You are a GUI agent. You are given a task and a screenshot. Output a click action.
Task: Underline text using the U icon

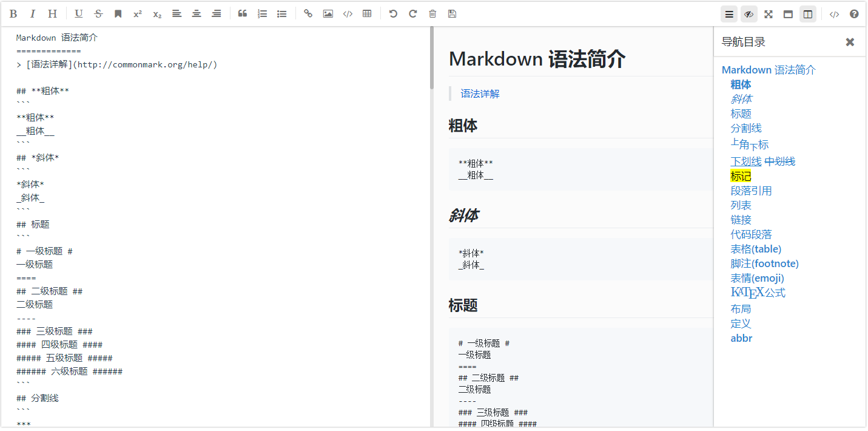coord(79,14)
